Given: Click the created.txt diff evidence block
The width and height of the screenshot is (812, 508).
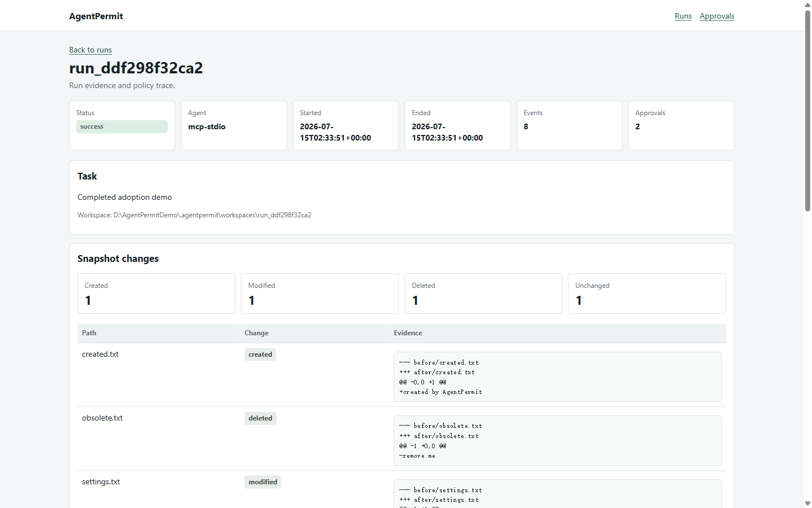Looking at the screenshot, I should point(558,376).
